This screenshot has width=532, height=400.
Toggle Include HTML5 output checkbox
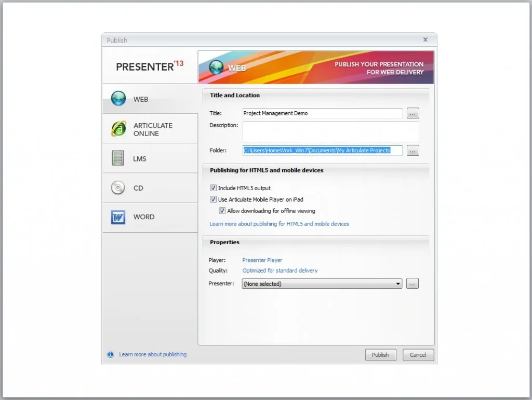point(213,188)
